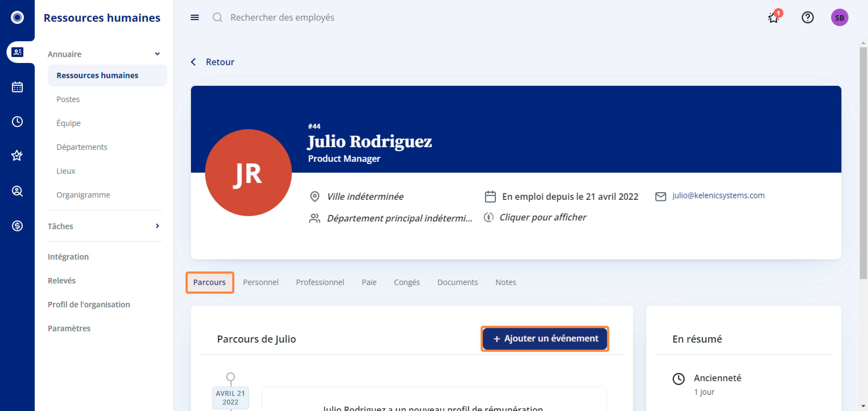Screen dimensions: 868x411
Task: Click 'Cliquer pour afficher' salary text
Action: [542, 217]
